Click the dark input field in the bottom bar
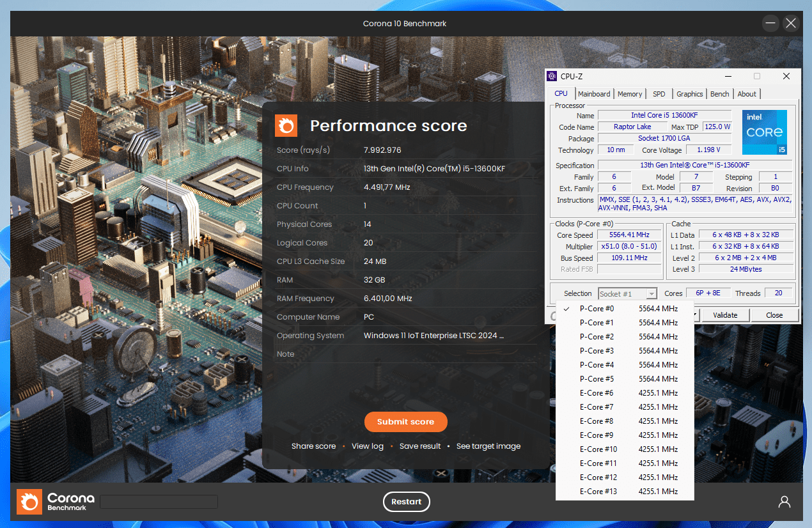 click(159, 502)
